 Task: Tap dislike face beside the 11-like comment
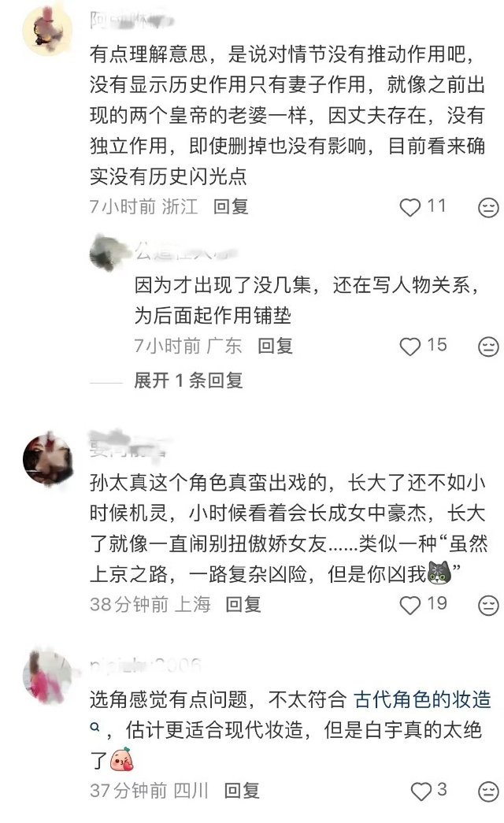pyautogui.click(x=488, y=208)
